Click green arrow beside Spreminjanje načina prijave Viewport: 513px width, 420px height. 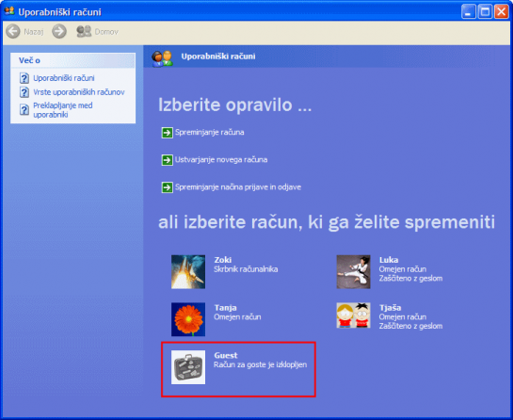(x=167, y=188)
